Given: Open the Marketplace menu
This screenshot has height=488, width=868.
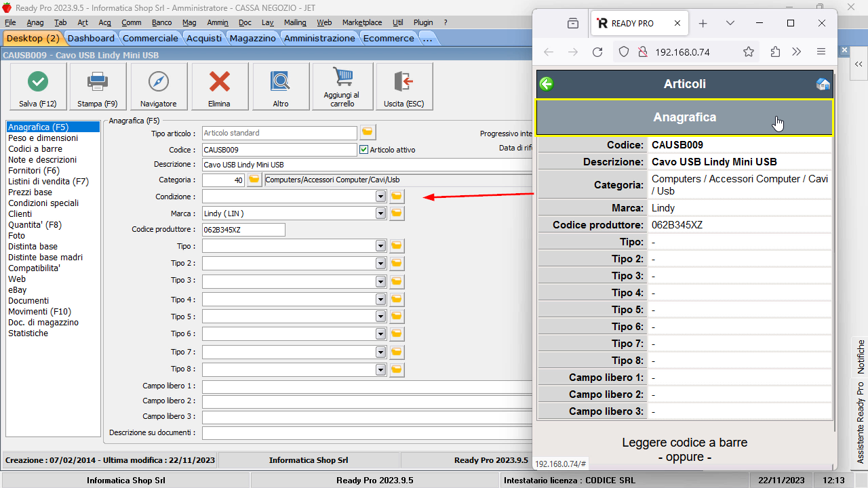Looking at the screenshot, I should click(x=362, y=22).
